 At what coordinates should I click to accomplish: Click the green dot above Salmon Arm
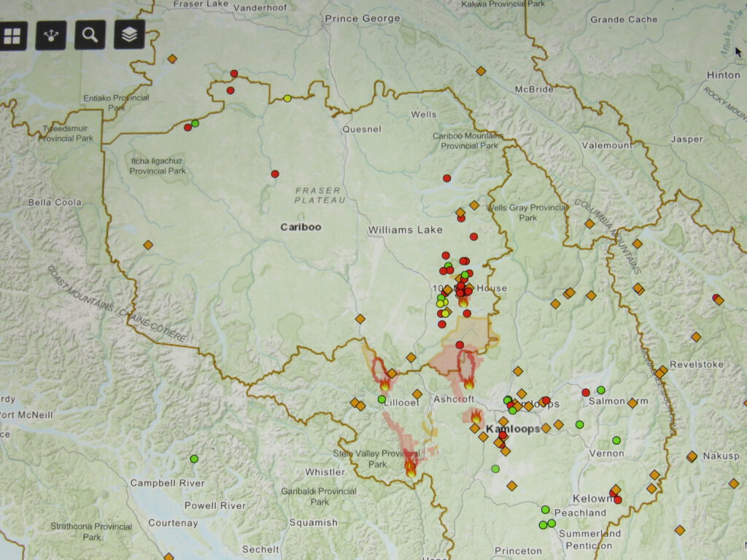point(601,390)
